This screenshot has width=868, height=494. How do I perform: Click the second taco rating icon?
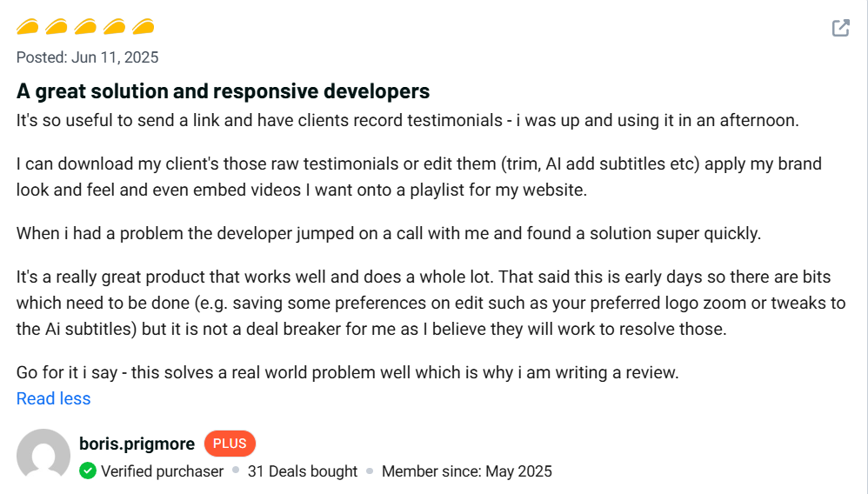click(x=57, y=27)
